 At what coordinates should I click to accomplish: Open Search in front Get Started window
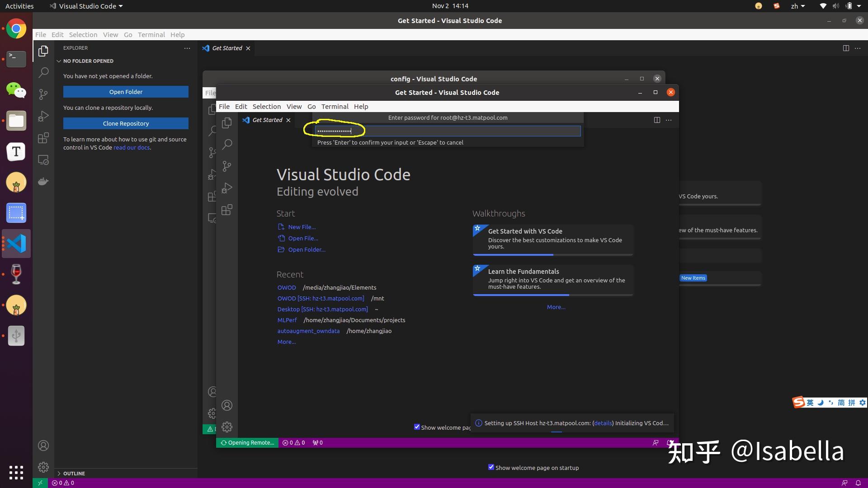pos(227,145)
